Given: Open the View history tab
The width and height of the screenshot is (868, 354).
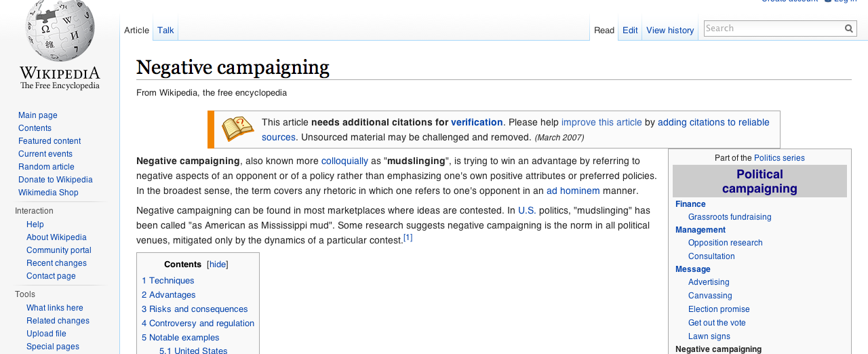Looking at the screenshot, I should (x=670, y=31).
